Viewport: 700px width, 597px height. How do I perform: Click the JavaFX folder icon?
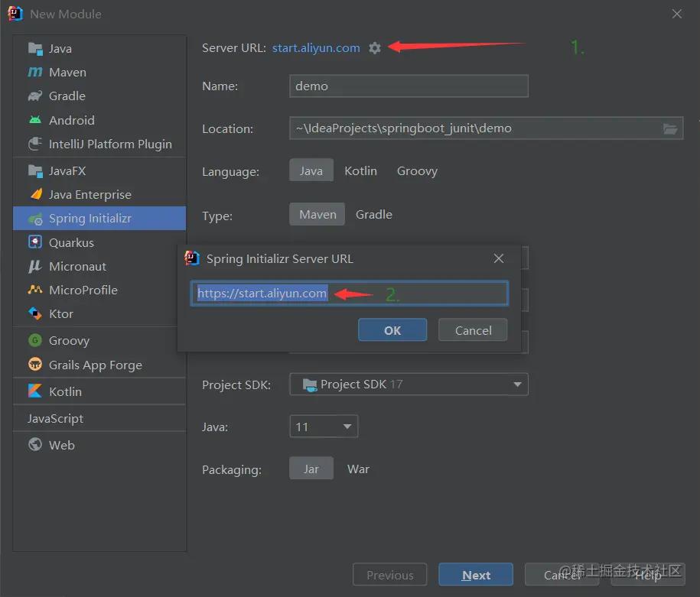tap(35, 171)
